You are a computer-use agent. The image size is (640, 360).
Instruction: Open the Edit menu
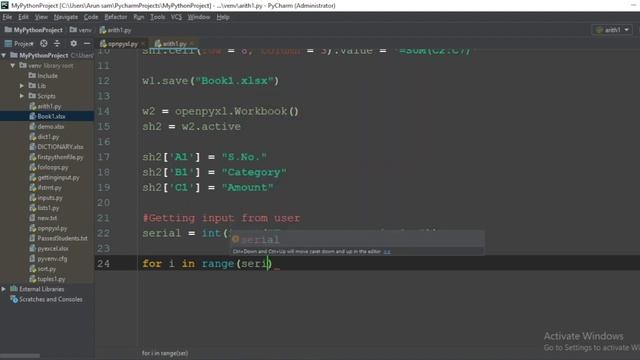pos(23,17)
